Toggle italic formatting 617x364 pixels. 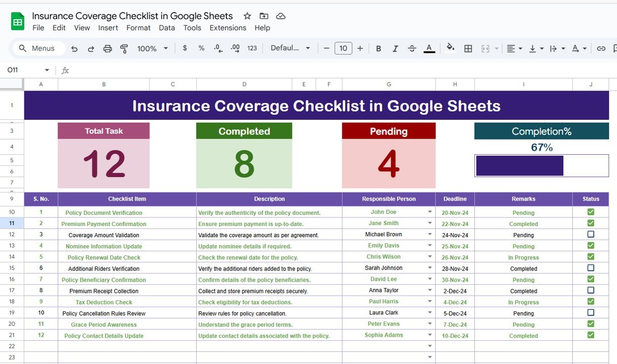(x=395, y=49)
